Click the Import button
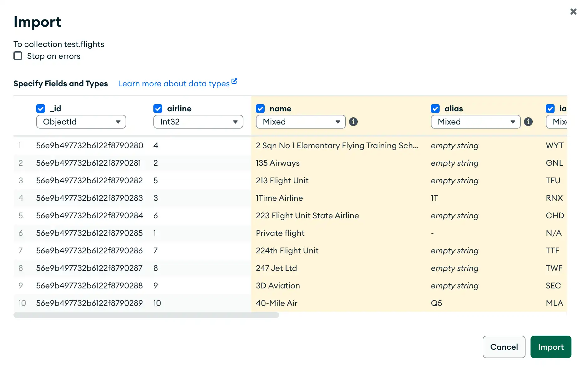The width and height of the screenshot is (588, 371). 551,347
